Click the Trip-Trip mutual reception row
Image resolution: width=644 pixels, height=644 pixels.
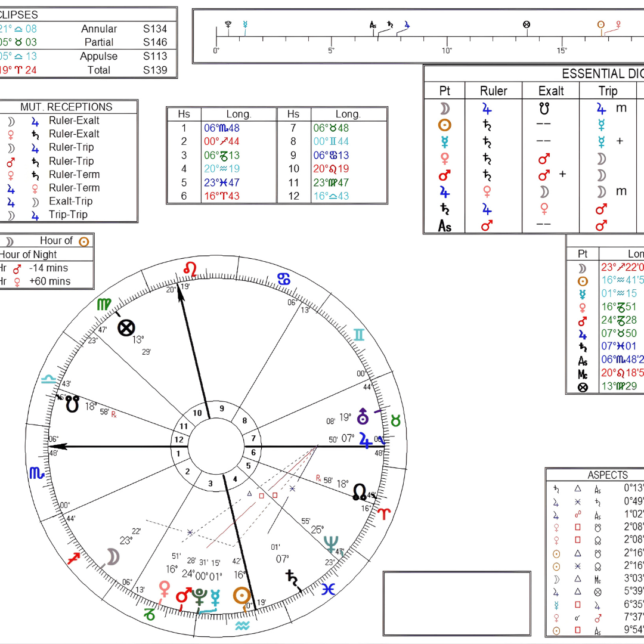[69, 215]
